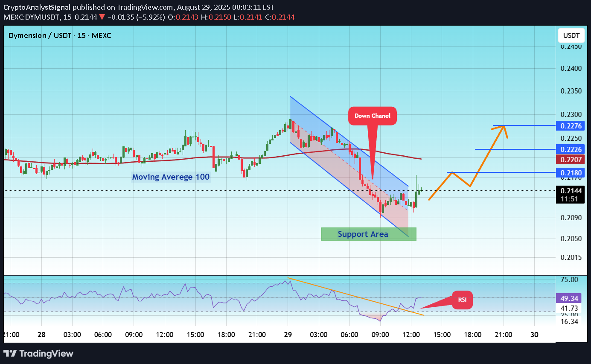591x364 pixels.
Task: Click the 18:00 label between 28 and 29
Action: [226, 335]
